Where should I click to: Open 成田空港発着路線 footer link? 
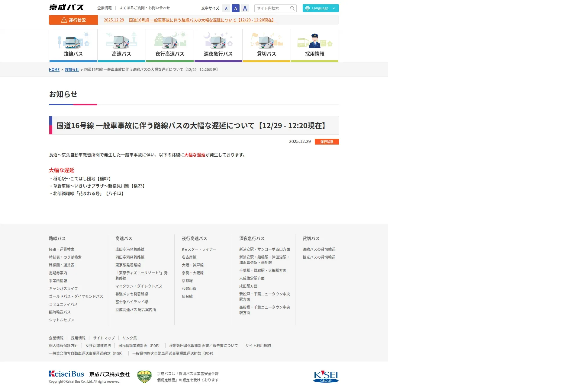[130, 249]
